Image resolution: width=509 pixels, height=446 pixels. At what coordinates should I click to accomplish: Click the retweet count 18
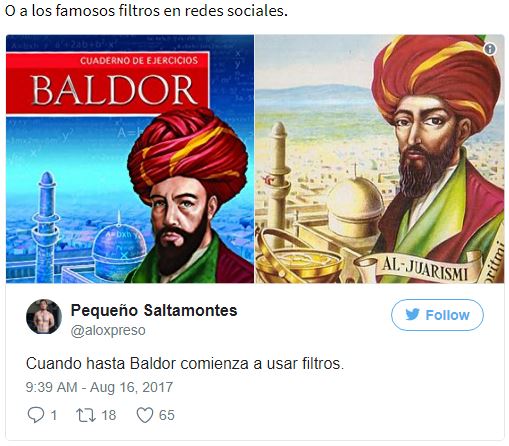click(x=109, y=415)
